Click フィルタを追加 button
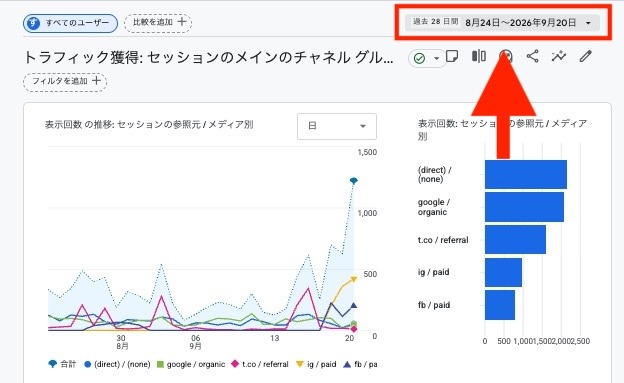624x383 pixels. coord(65,82)
